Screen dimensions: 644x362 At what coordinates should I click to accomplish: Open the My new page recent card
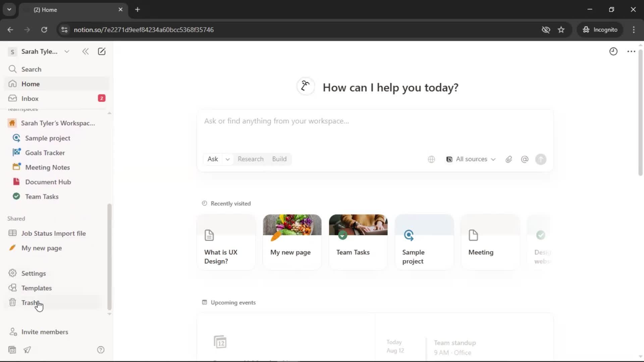292,242
